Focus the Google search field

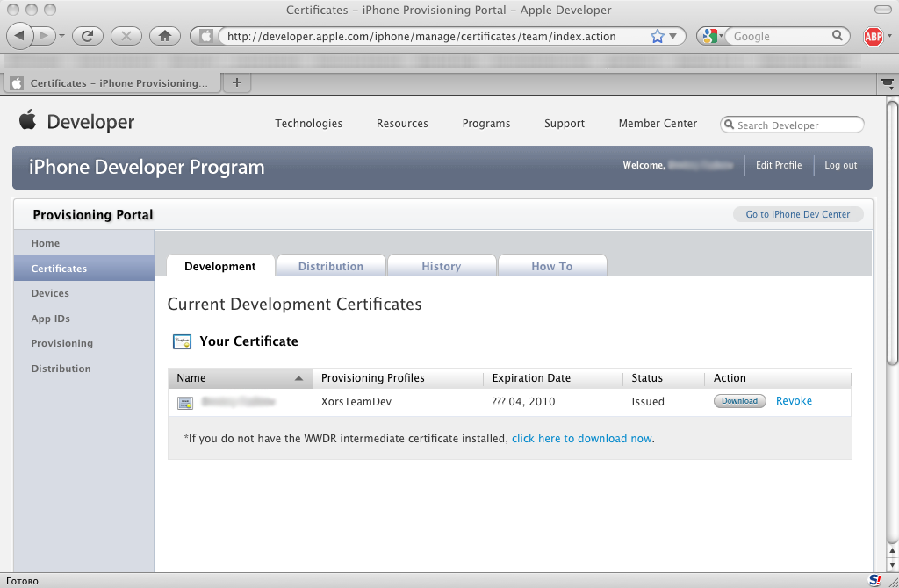click(x=780, y=36)
